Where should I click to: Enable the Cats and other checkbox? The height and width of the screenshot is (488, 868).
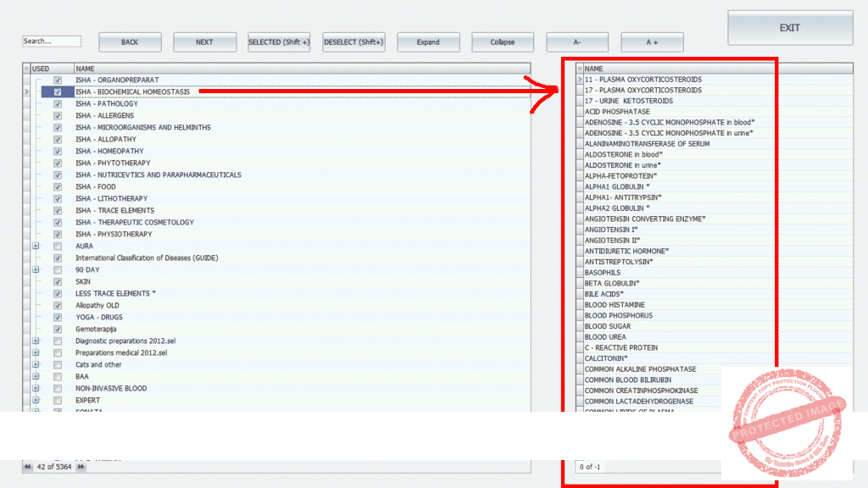(58, 365)
